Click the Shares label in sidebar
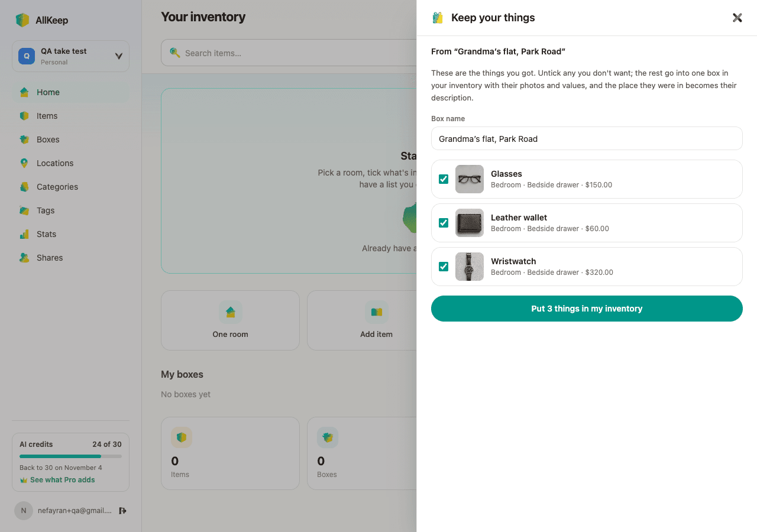757x532 pixels. pos(50,258)
